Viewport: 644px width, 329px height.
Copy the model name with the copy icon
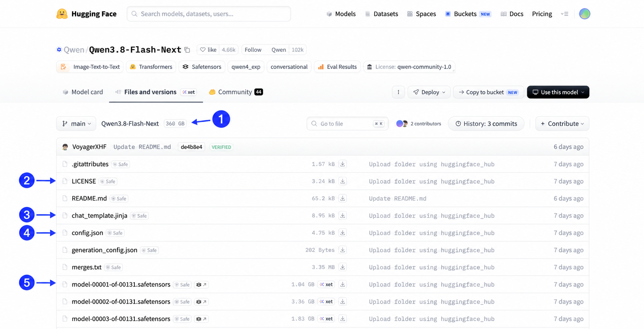coord(187,50)
